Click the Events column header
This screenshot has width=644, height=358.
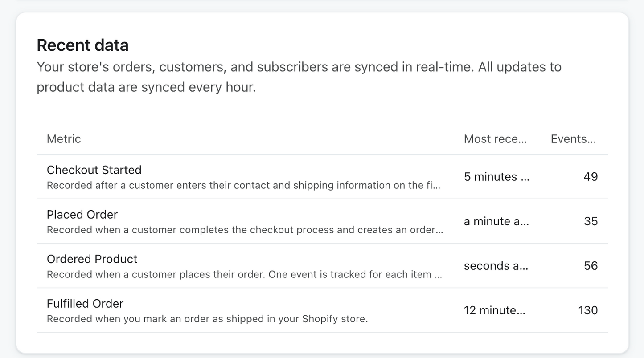(x=573, y=139)
